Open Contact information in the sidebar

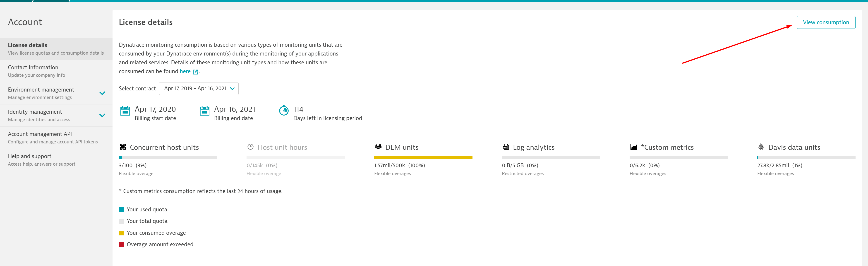point(56,71)
